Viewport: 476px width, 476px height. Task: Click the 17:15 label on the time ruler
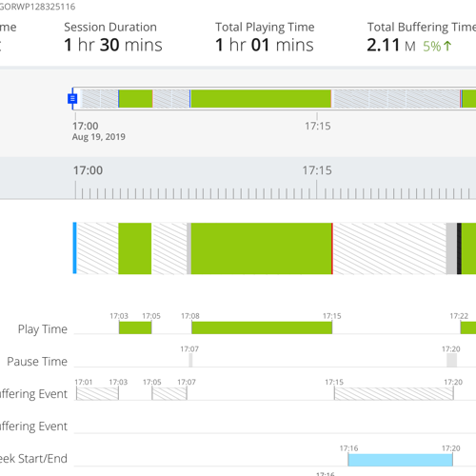point(317,170)
